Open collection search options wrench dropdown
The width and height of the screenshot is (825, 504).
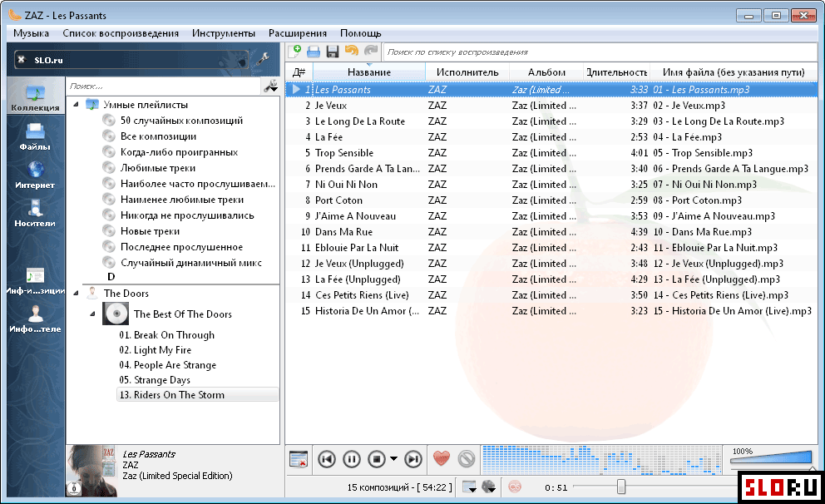(x=270, y=86)
